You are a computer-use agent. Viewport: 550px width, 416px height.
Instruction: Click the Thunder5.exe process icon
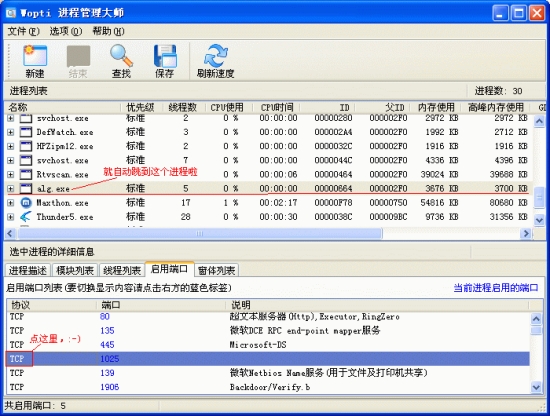pyautogui.click(x=26, y=216)
